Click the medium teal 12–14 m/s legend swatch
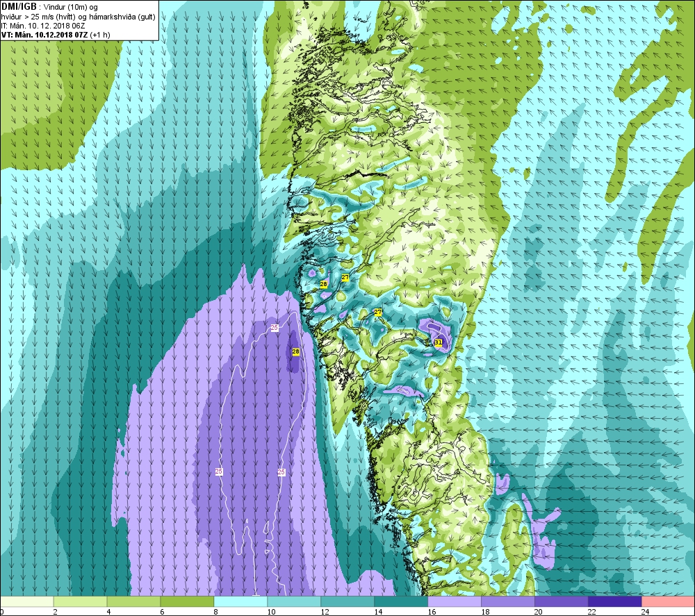This screenshot has width=695, height=616. 347,601
